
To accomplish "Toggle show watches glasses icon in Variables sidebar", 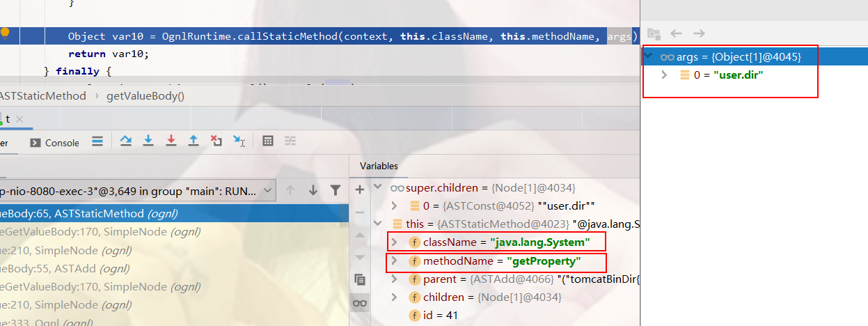I will coord(360,303).
